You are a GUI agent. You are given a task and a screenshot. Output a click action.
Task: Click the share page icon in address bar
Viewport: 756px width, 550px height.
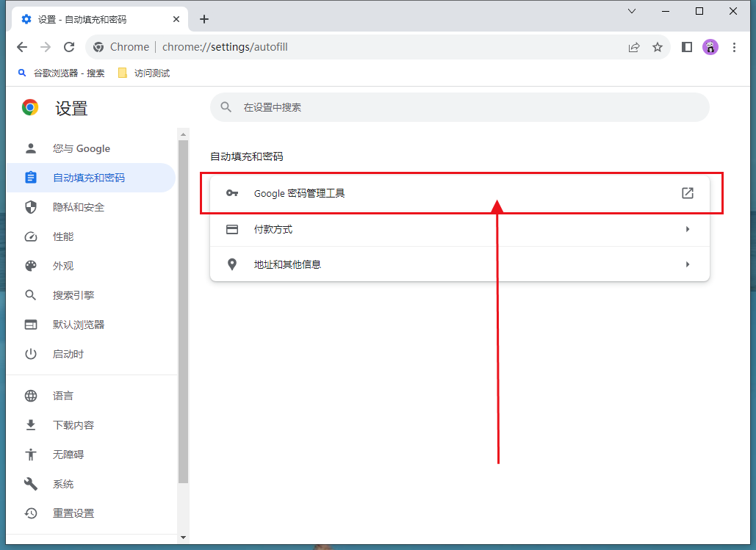point(634,47)
